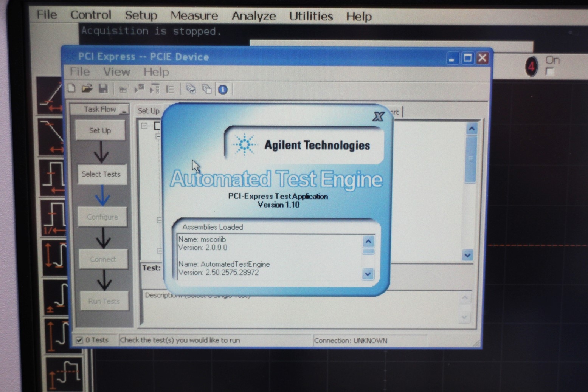
Task: Click 'Check the test(s) you would like to run'
Action: (180, 340)
